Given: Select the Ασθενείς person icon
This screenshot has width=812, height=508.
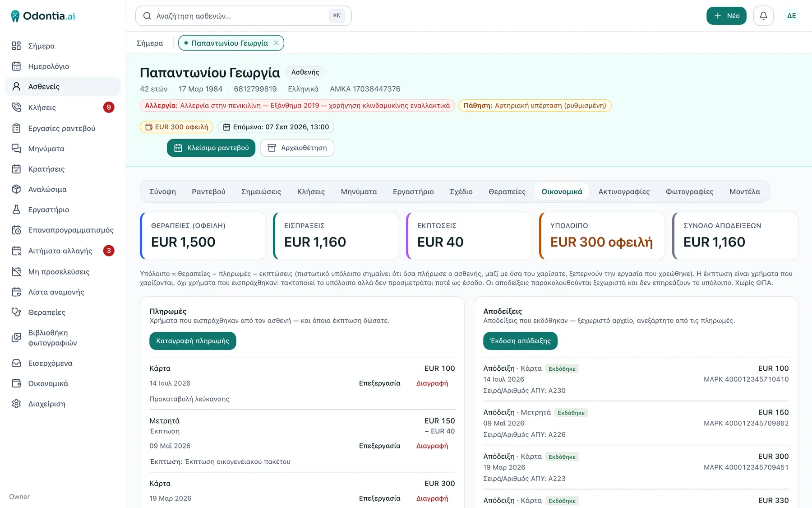Looking at the screenshot, I should (x=16, y=87).
